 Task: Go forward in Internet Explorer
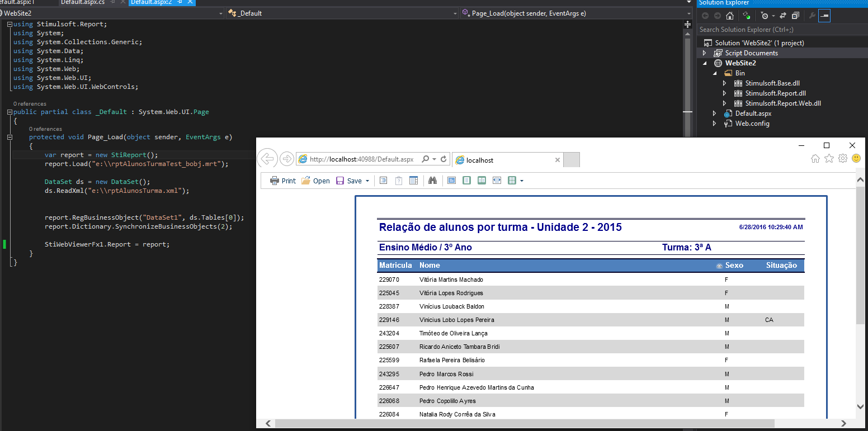coord(287,159)
